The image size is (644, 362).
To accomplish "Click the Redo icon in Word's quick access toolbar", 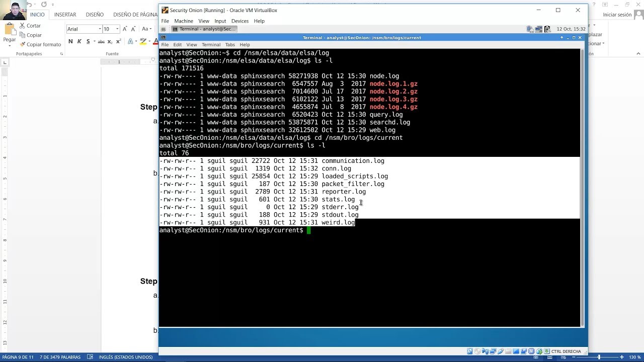I will tap(44, 5).
